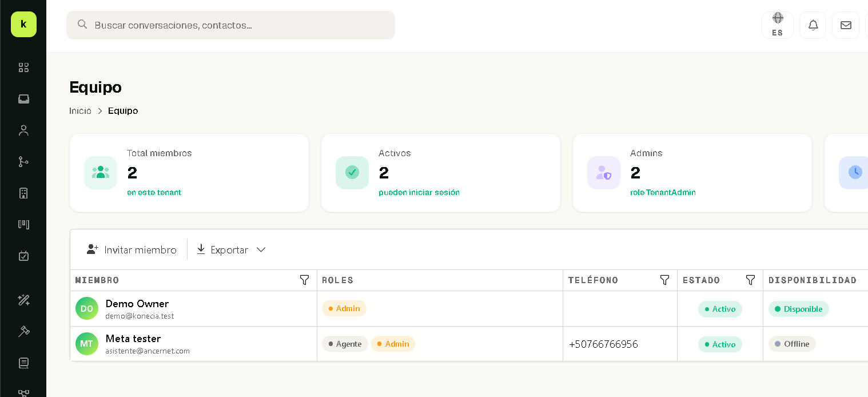Screen dimensions: 868x397
Task: Click the MIEMBRO column header text
Action: click(97, 280)
